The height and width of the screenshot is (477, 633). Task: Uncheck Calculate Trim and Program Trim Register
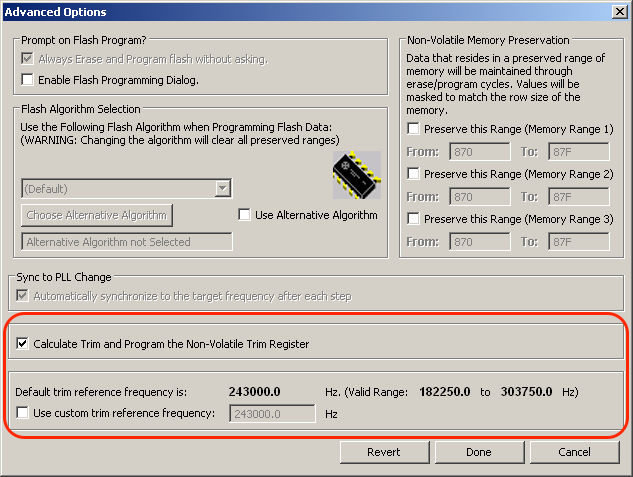click(22, 344)
